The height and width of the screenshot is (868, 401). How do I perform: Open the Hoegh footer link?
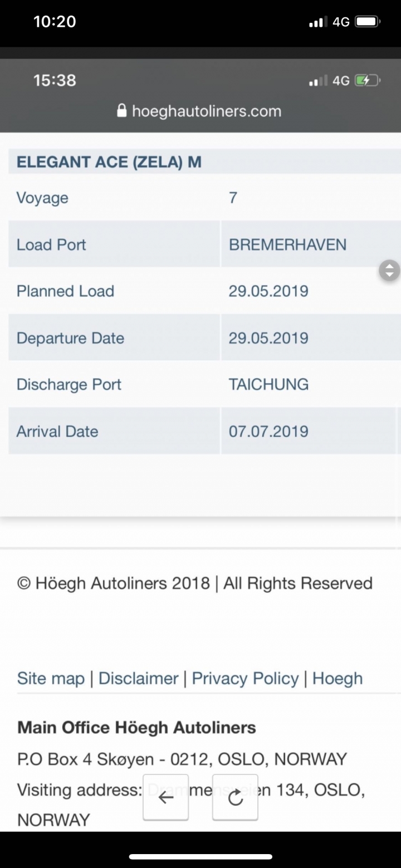pos(338,678)
